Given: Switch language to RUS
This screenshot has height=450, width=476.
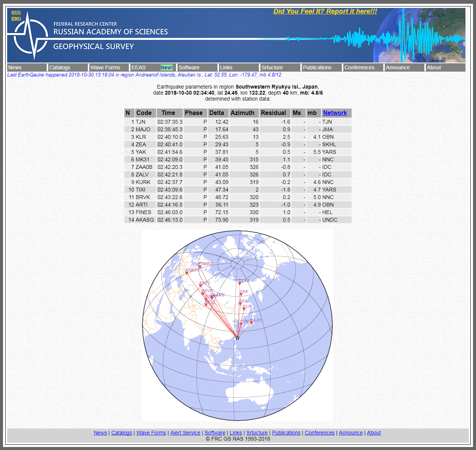Looking at the screenshot, I should (16, 12).
